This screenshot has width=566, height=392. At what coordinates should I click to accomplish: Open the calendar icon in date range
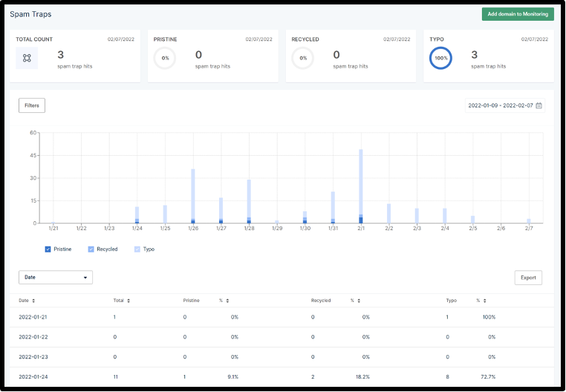[539, 105]
